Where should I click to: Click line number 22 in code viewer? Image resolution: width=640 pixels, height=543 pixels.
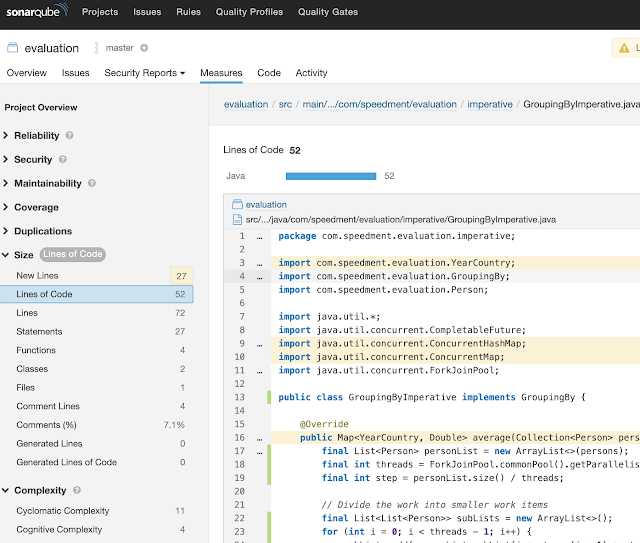(240, 518)
